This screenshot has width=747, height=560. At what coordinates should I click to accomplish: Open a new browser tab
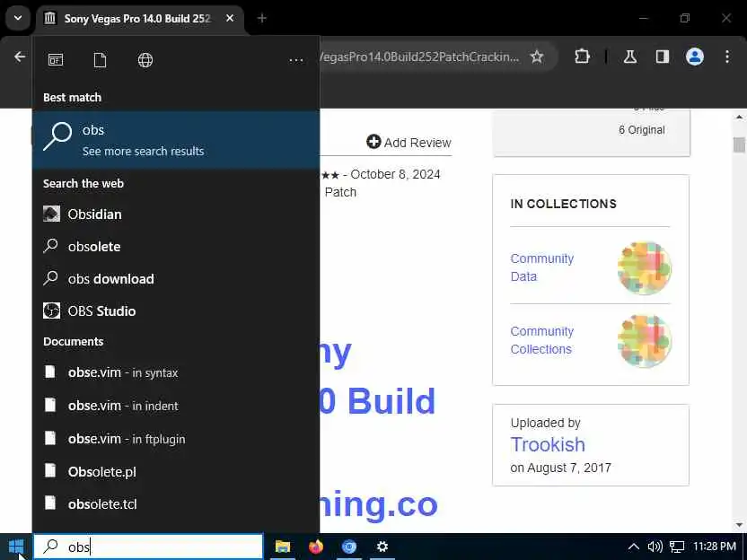262,19
